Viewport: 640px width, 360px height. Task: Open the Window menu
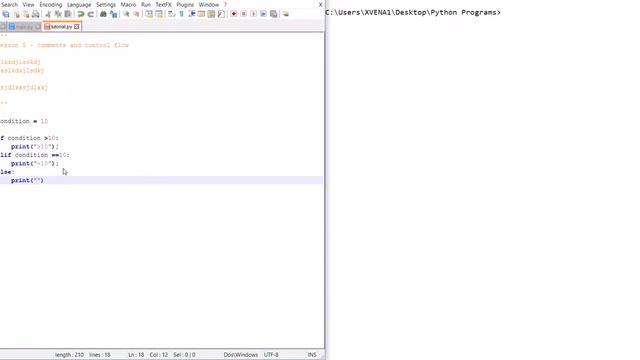pyautogui.click(x=209, y=4)
